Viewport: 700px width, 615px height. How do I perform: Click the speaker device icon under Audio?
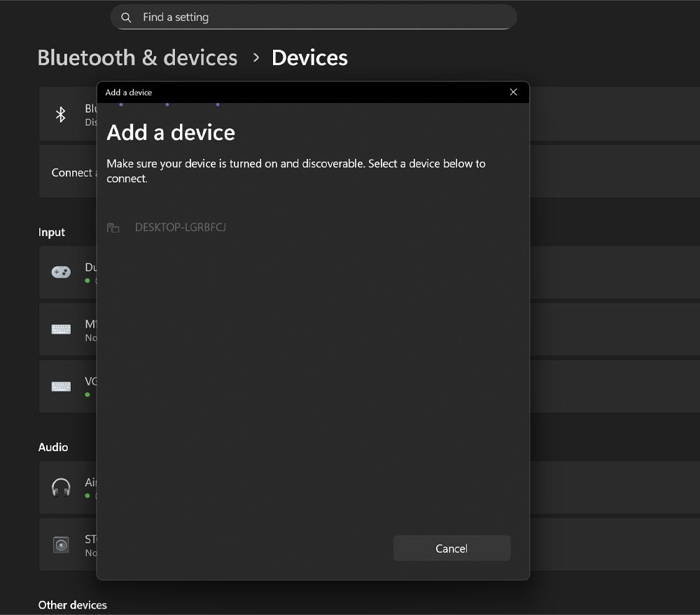click(x=61, y=544)
